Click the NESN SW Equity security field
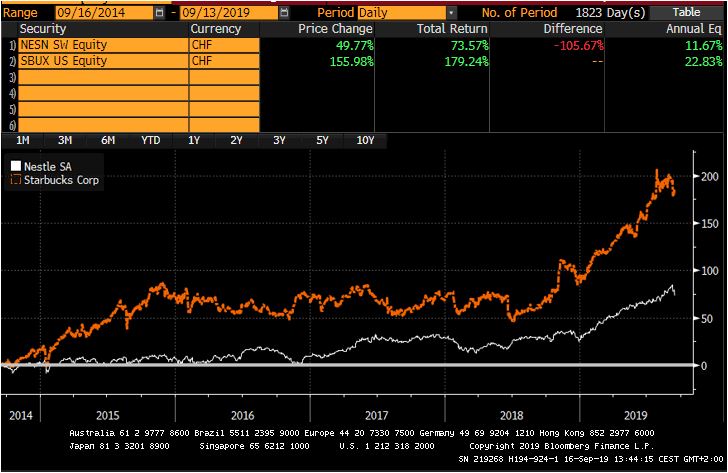Image resolution: width=728 pixels, height=473 pixels. point(103,45)
